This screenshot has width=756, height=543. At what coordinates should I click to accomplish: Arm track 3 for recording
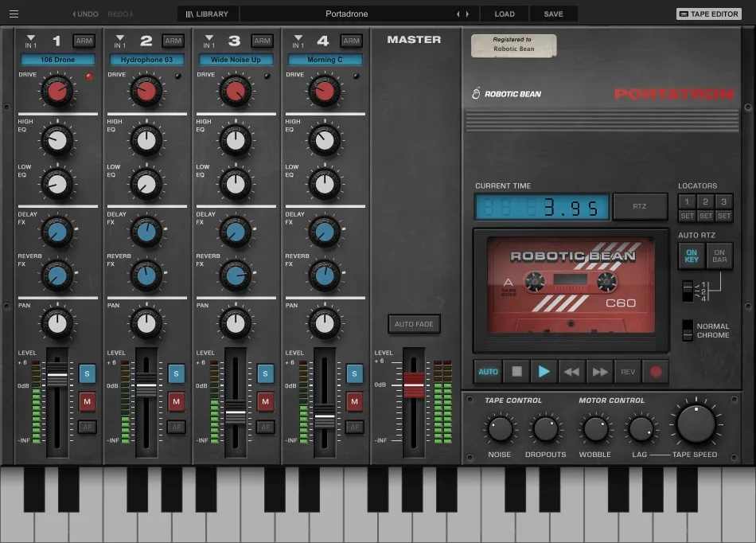click(263, 41)
